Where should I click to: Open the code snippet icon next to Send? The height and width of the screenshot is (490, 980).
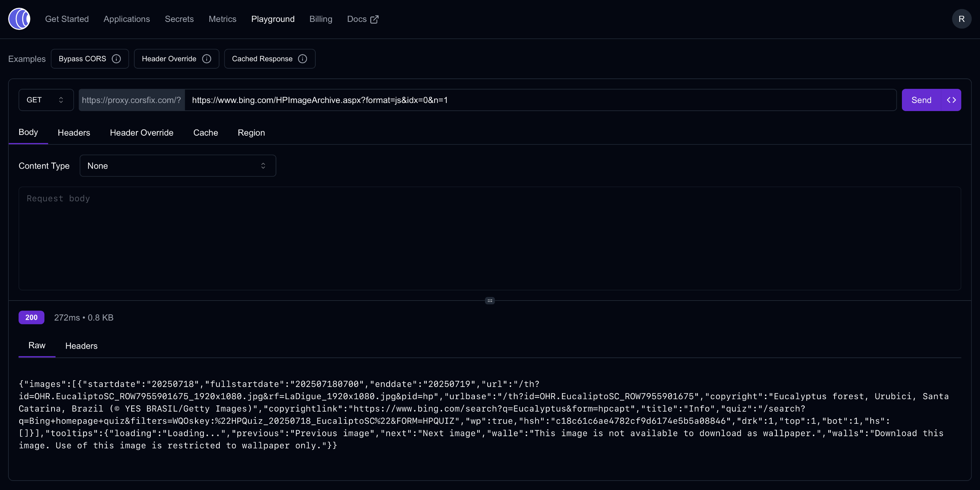point(951,100)
